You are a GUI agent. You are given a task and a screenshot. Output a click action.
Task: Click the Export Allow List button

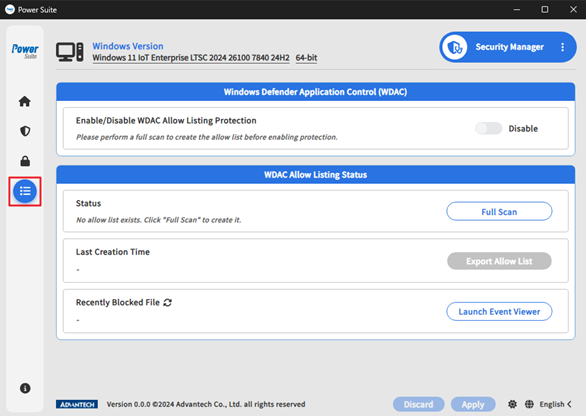499,261
